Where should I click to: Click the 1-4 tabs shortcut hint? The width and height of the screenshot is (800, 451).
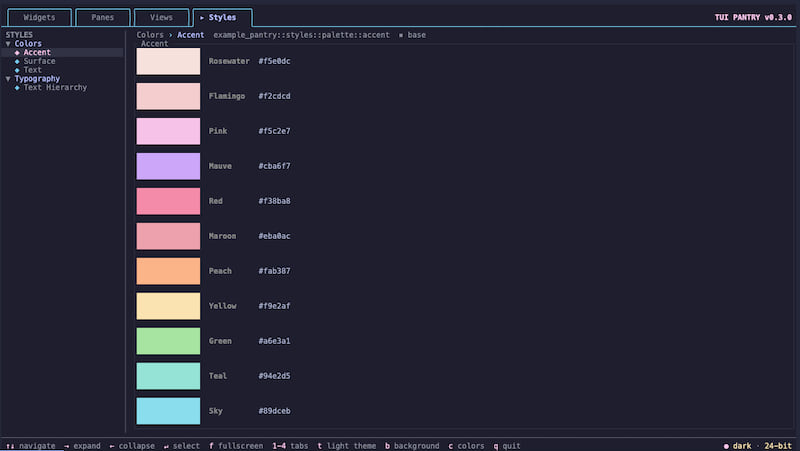click(290, 446)
